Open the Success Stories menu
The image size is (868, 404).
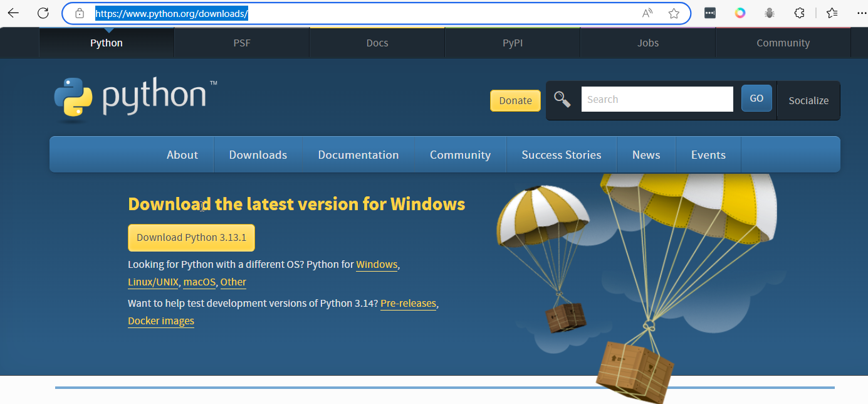(562, 155)
